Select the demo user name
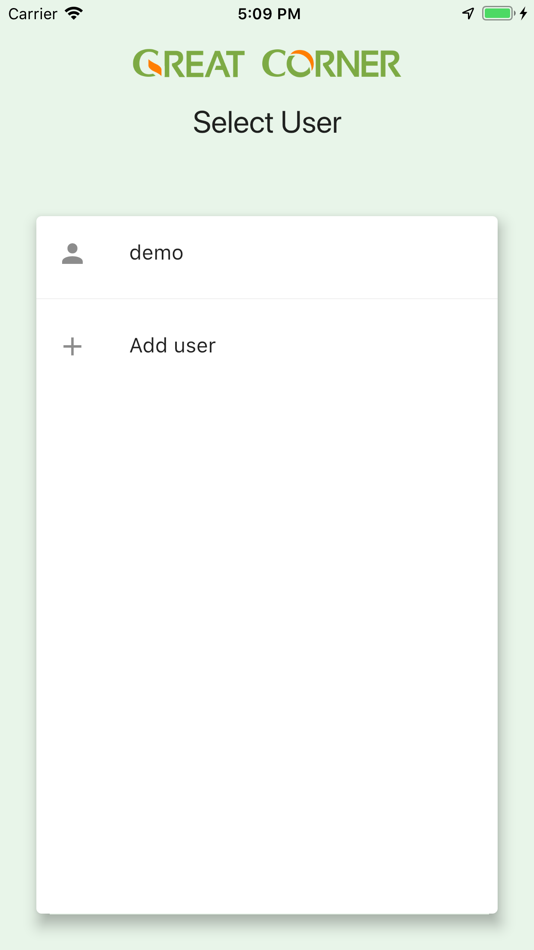This screenshot has width=534, height=950. click(x=156, y=253)
